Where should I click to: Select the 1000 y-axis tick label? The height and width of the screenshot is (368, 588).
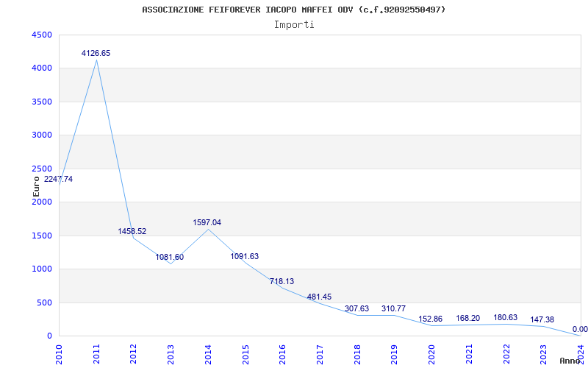(x=42, y=269)
